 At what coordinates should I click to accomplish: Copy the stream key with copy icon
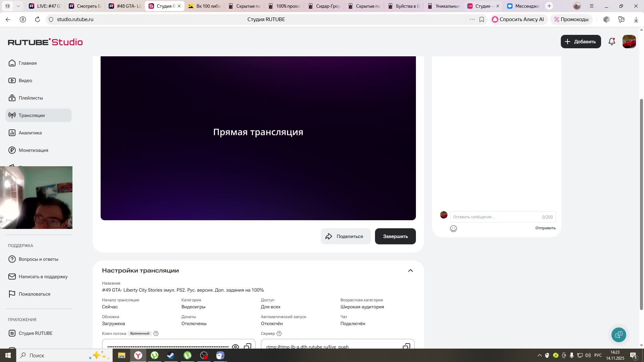click(x=248, y=346)
